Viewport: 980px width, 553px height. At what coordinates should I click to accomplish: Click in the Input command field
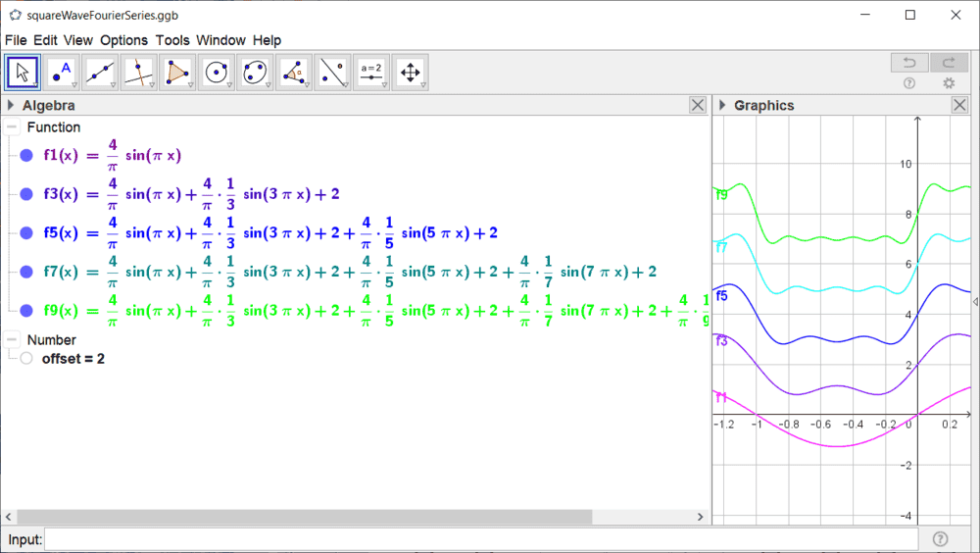tap(480, 539)
